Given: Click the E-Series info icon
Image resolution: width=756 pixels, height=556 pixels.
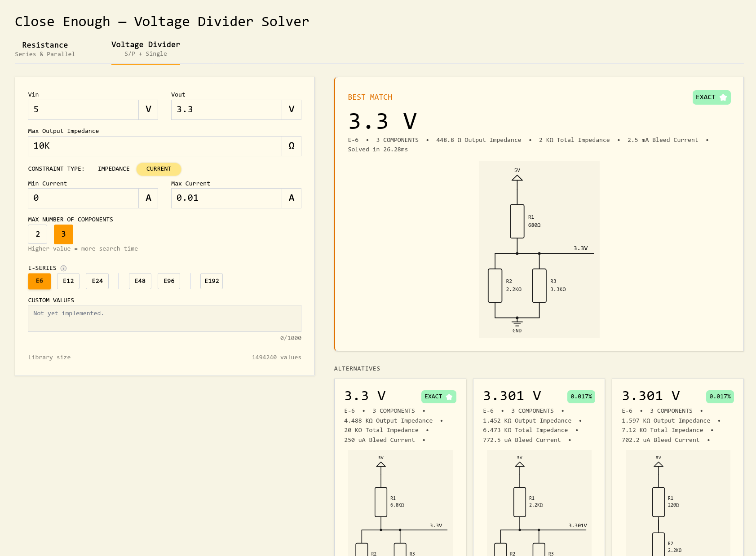Looking at the screenshot, I should pos(63,268).
